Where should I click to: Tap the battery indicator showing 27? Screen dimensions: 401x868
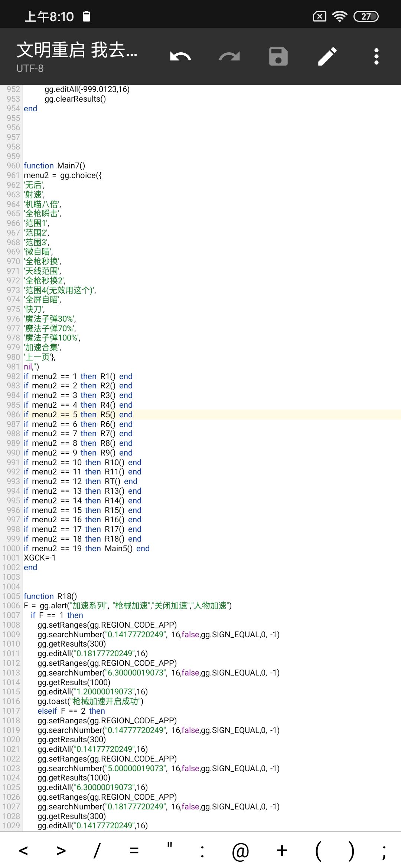[x=366, y=16]
